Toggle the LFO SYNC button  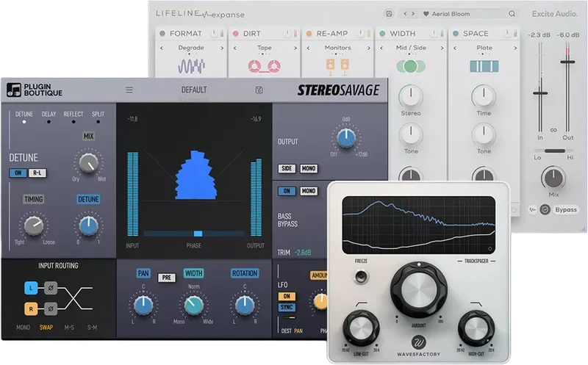(287, 307)
